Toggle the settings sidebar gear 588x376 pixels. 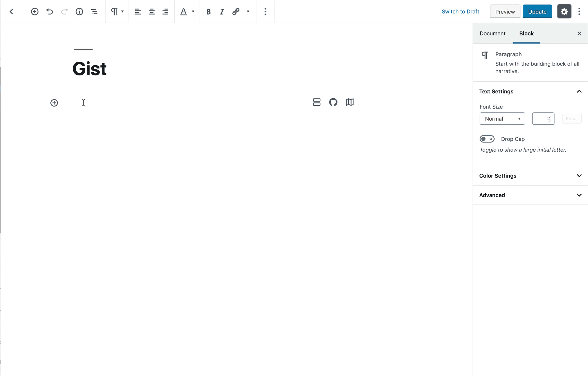564,12
